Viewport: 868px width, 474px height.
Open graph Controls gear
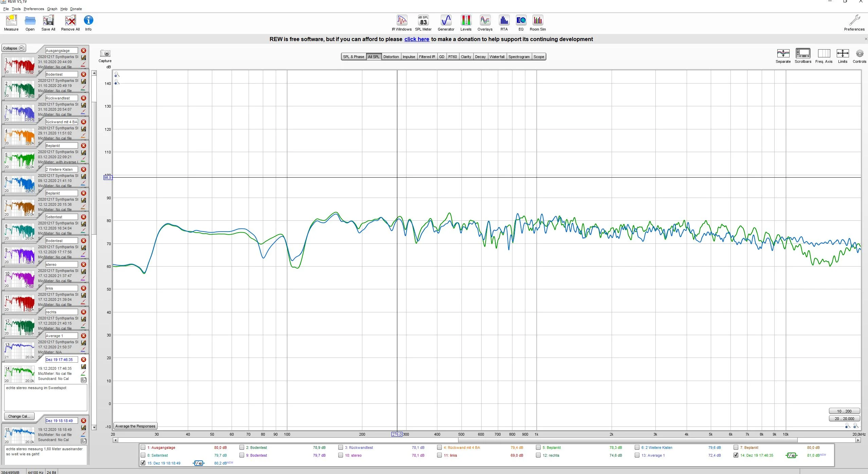click(860, 56)
